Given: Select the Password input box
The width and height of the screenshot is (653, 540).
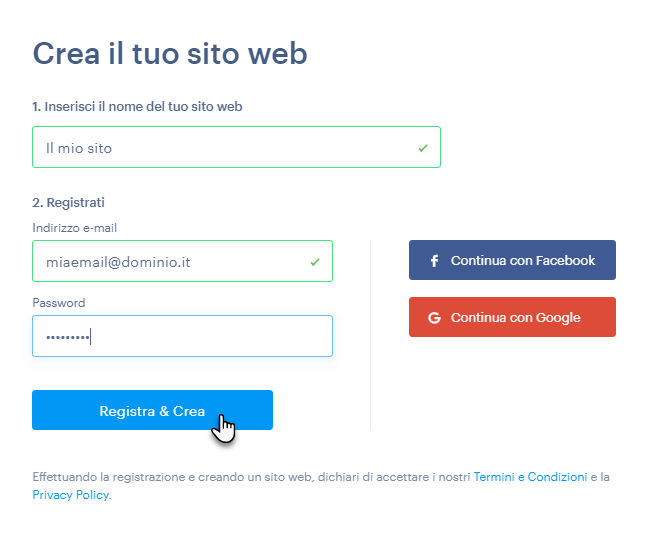Looking at the screenshot, I should click(182, 336).
